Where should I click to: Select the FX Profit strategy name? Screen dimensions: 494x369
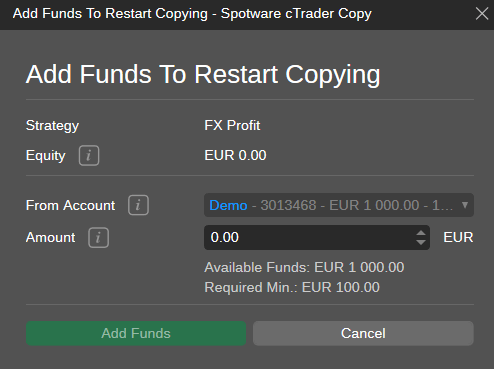[232, 126]
